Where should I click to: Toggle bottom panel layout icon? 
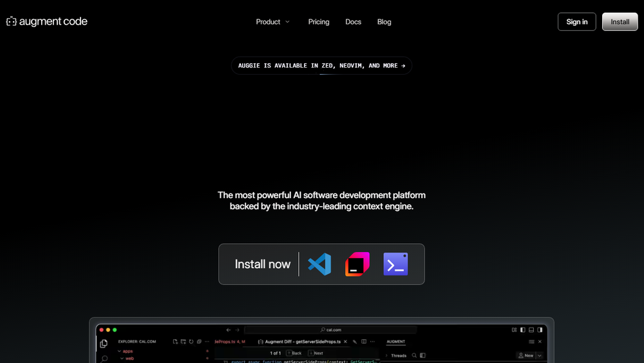pos(531,329)
